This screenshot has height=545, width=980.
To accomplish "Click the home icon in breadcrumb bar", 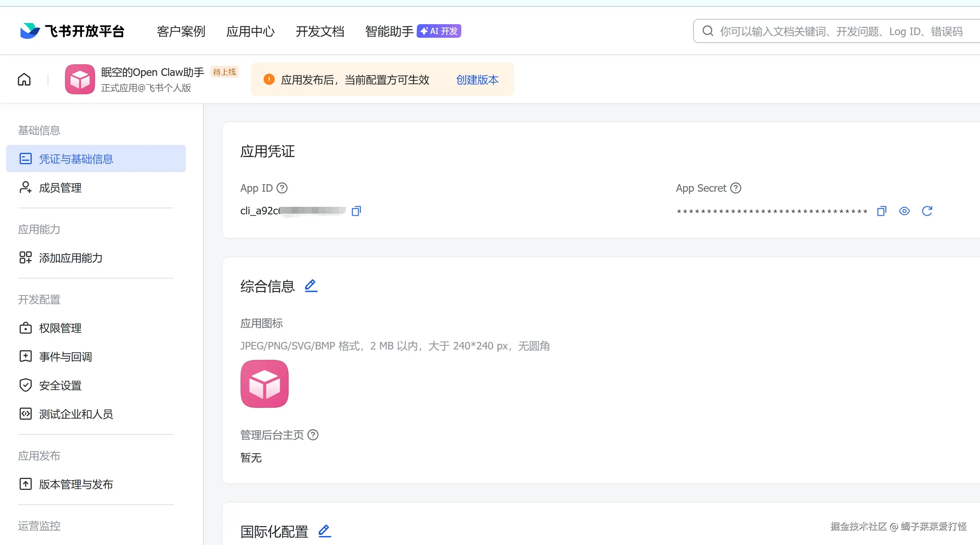I will coord(24,79).
